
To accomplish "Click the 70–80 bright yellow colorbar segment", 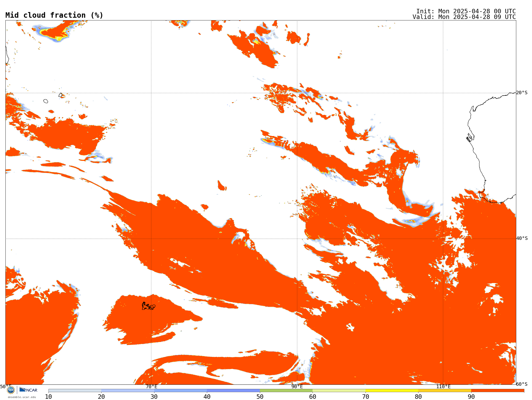I will pyautogui.click(x=392, y=391).
